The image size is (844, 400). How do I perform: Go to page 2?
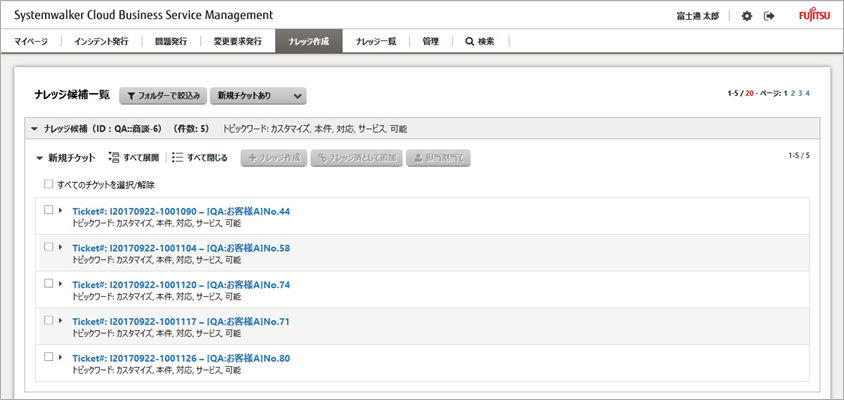click(x=793, y=93)
